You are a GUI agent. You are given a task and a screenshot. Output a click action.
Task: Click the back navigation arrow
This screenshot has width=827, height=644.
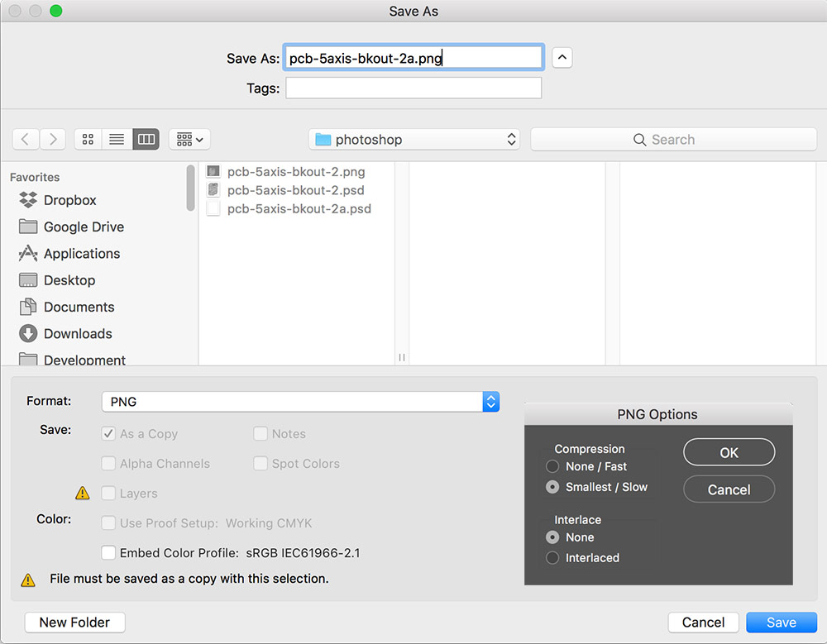(26, 139)
